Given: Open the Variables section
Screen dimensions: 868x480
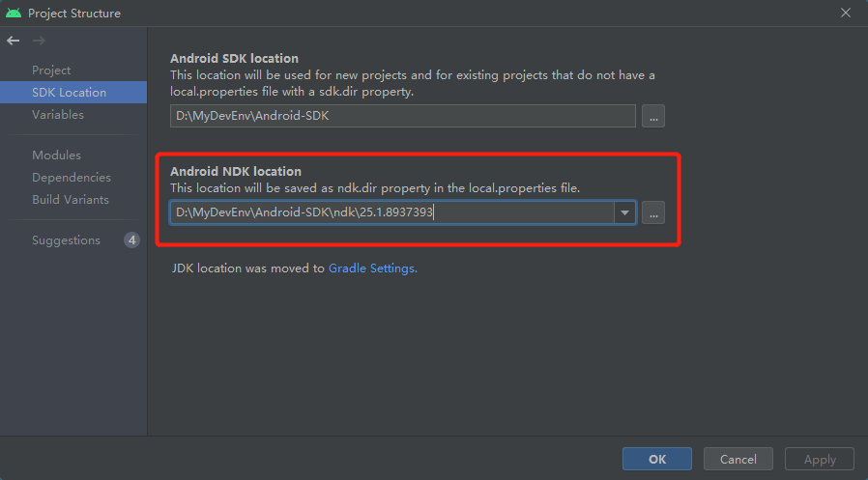Looking at the screenshot, I should click(58, 115).
